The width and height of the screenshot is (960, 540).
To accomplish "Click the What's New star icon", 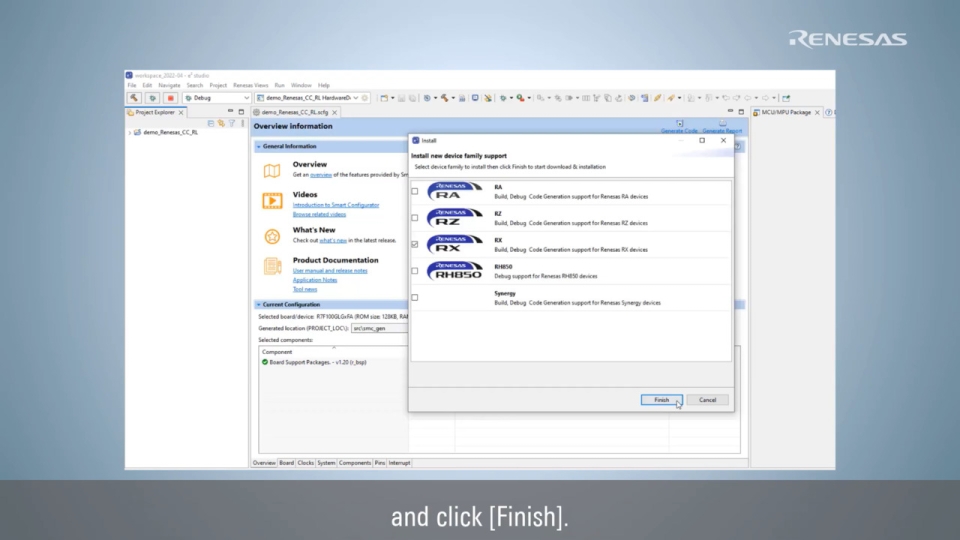I will click(272, 236).
